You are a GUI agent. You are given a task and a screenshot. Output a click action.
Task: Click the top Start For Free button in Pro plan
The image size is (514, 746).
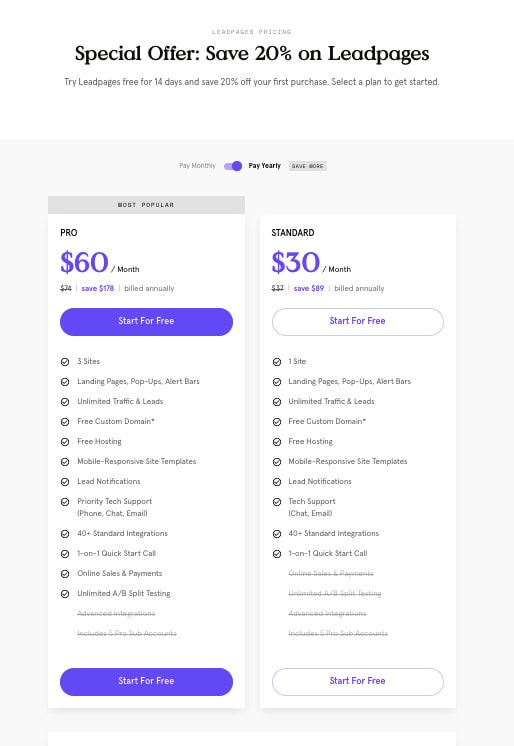[146, 322]
